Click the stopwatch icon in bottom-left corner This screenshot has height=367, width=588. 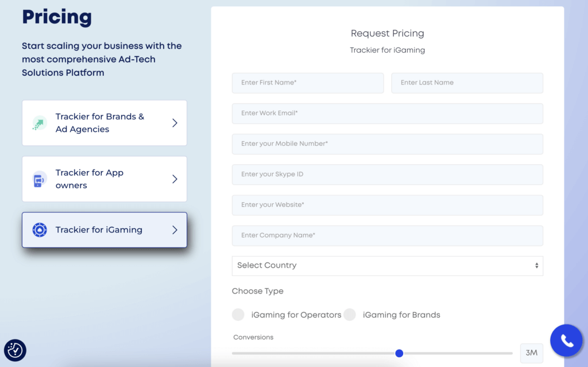coord(15,350)
